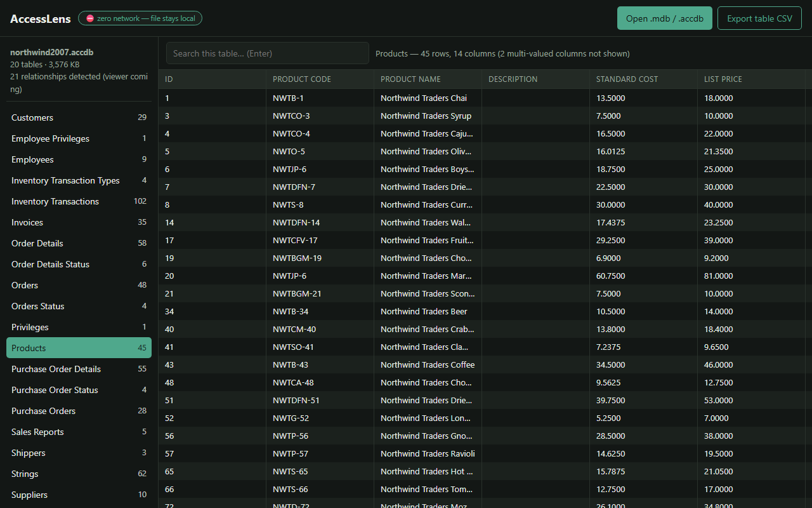Click cell NWTB-1 product code
Viewport: 812px width, 508px height.
pyautogui.click(x=320, y=98)
